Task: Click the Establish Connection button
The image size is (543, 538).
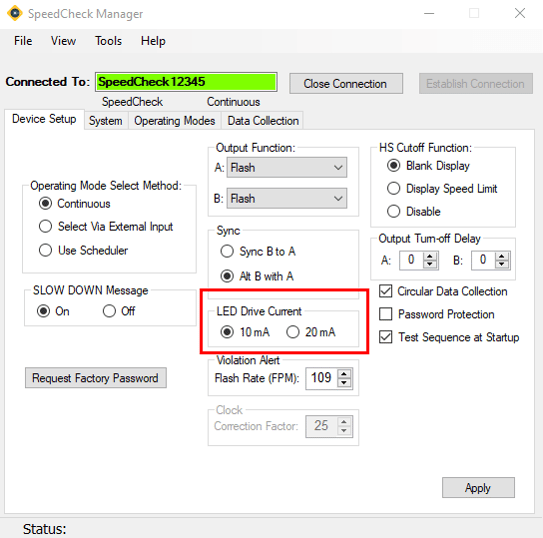Action: [x=475, y=83]
